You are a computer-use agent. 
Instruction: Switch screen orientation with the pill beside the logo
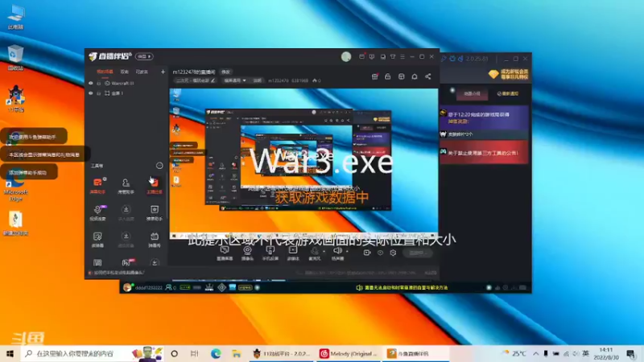click(144, 56)
